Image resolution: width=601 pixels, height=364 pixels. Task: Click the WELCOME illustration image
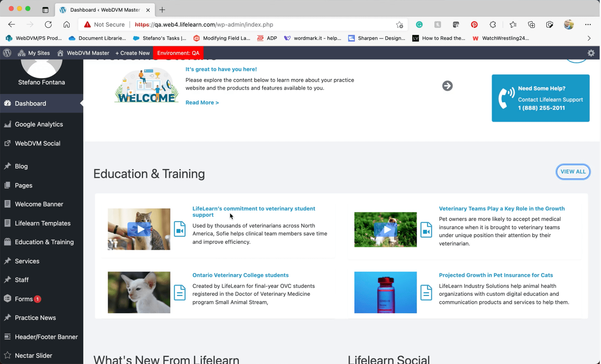point(146,86)
